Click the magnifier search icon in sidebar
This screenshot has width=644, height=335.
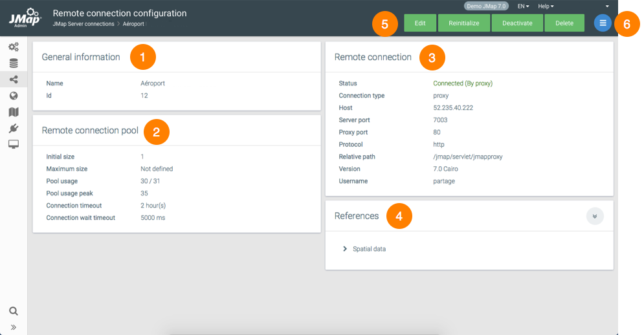point(14,311)
